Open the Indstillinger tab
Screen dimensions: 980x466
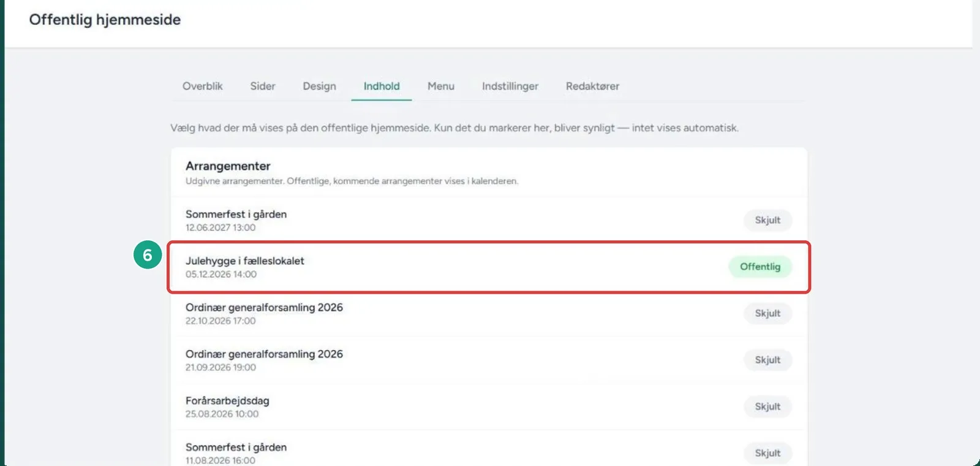pyautogui.click(x=510, y=86)
